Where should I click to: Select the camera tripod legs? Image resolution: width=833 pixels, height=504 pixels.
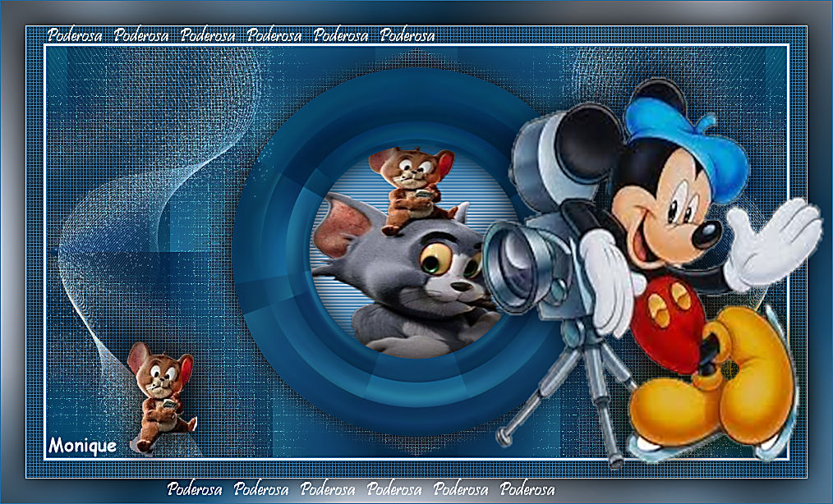click(575, 386)
